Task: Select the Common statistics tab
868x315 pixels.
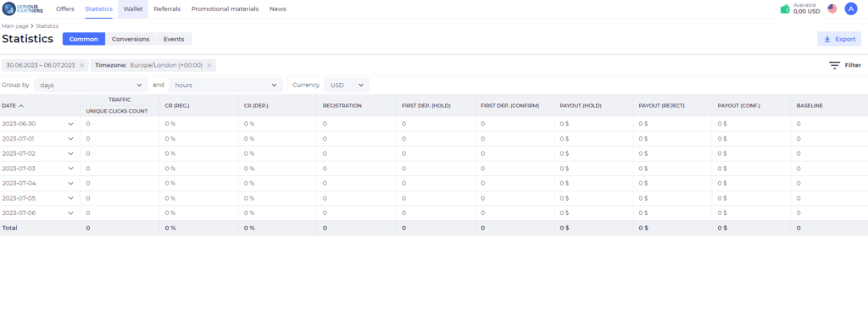Action: tap(84, 39)
